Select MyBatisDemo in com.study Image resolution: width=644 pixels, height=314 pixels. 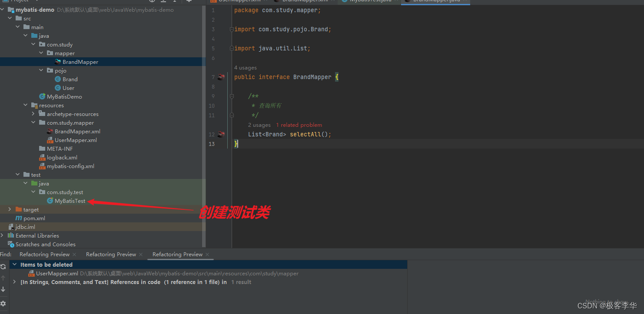(x=64, y=96)
